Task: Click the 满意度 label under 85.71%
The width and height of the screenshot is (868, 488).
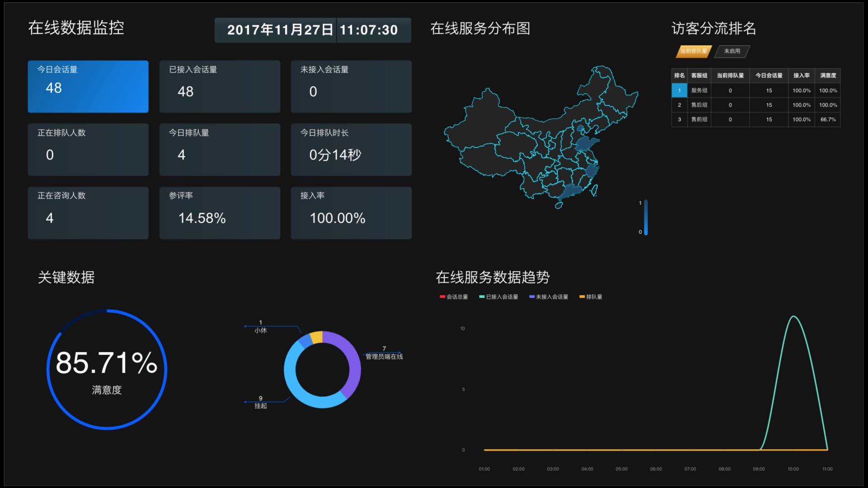Action: (x=107, y=390)
